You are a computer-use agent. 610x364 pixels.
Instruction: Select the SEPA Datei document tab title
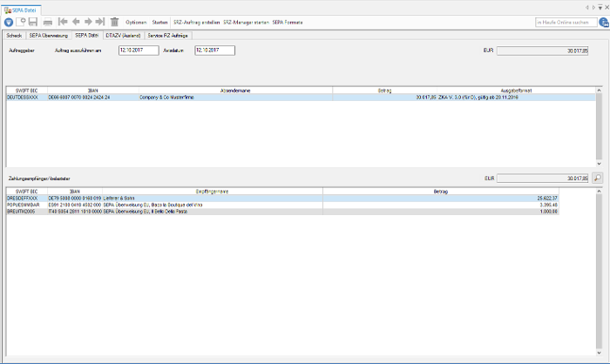[x=24, y=10]
